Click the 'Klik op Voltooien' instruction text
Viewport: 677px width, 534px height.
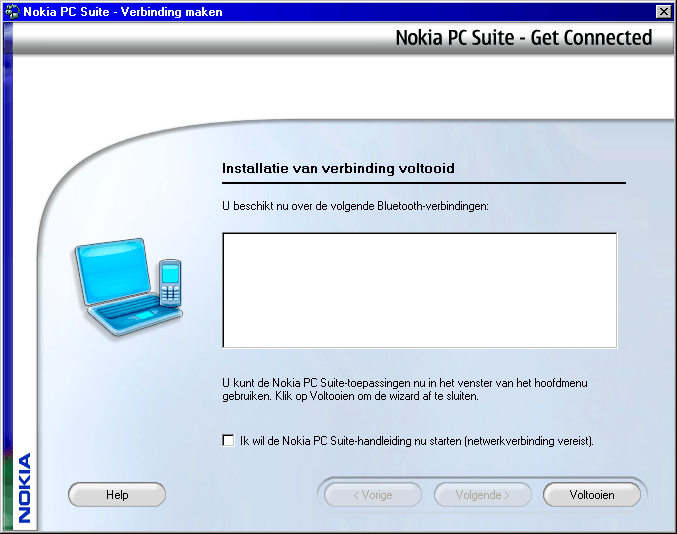click(376, 396)
